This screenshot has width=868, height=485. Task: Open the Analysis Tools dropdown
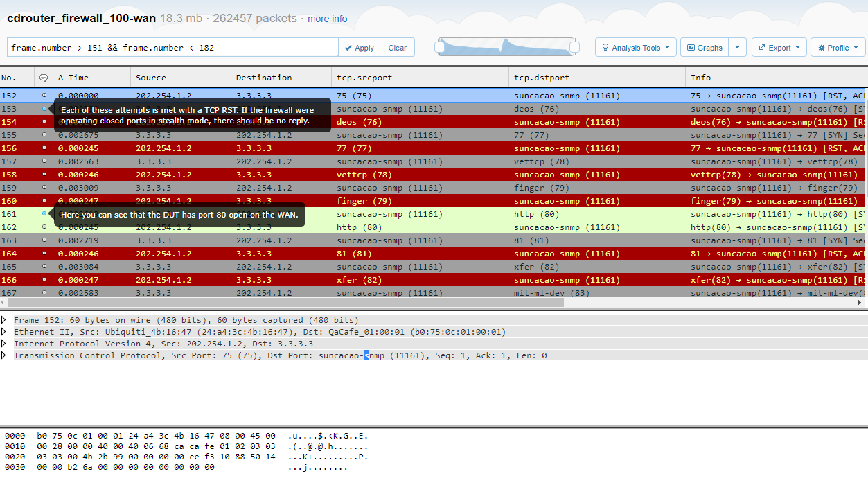(x=635, y=48)
